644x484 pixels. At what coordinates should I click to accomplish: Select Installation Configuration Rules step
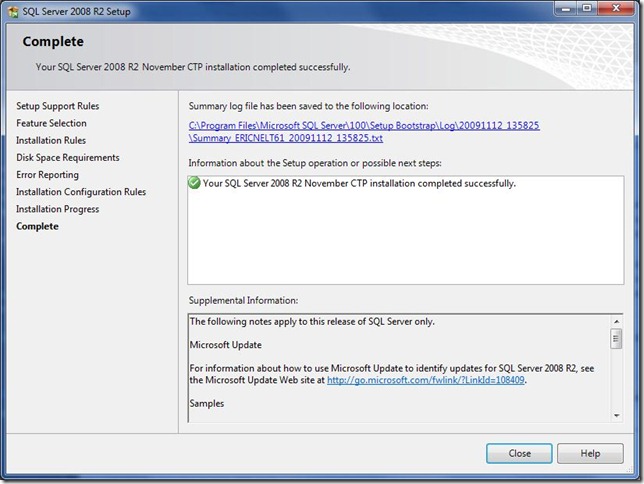81,192
